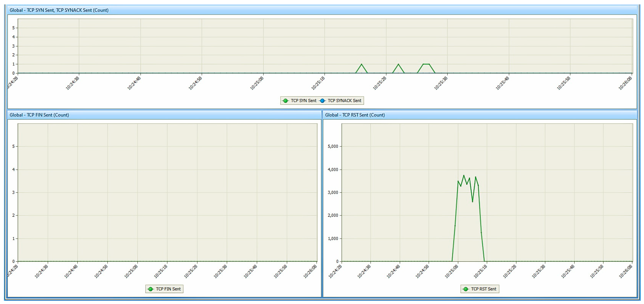Select the Global TCP RST Sent panel header

coord(355,115)
